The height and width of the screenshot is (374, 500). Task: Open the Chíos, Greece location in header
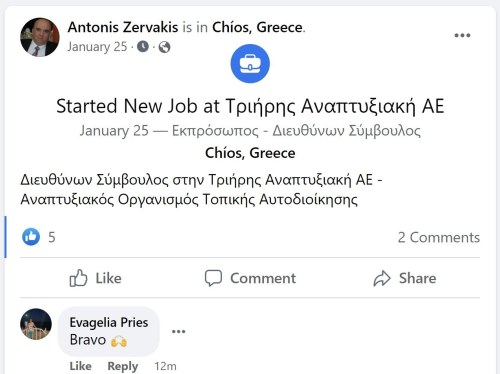coord(257,27)
